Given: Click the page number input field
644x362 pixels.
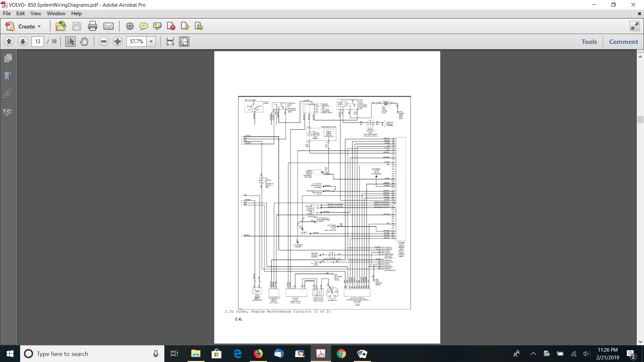Looking at the screenshot, I should (x=38, y=42).
